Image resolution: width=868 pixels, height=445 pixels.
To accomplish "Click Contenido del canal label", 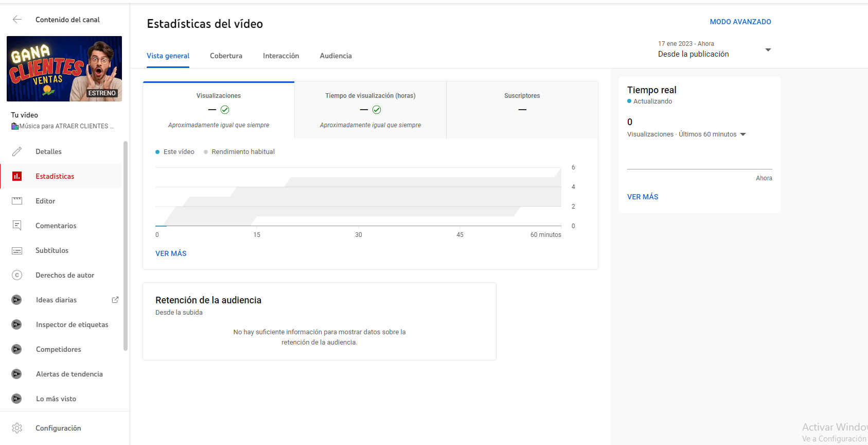I will (x=67, y=20).
